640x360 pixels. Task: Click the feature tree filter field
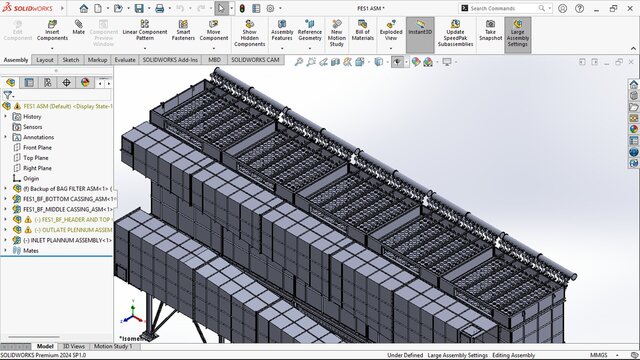61,96
